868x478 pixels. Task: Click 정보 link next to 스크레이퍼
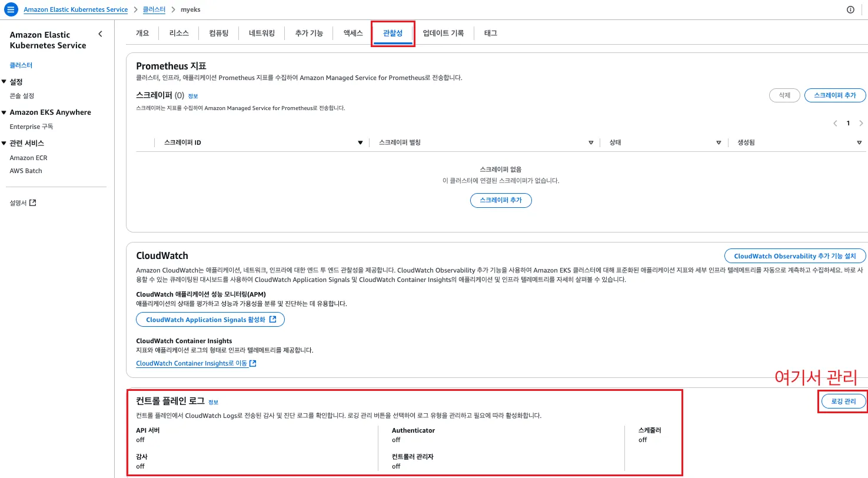click(193, 96)
